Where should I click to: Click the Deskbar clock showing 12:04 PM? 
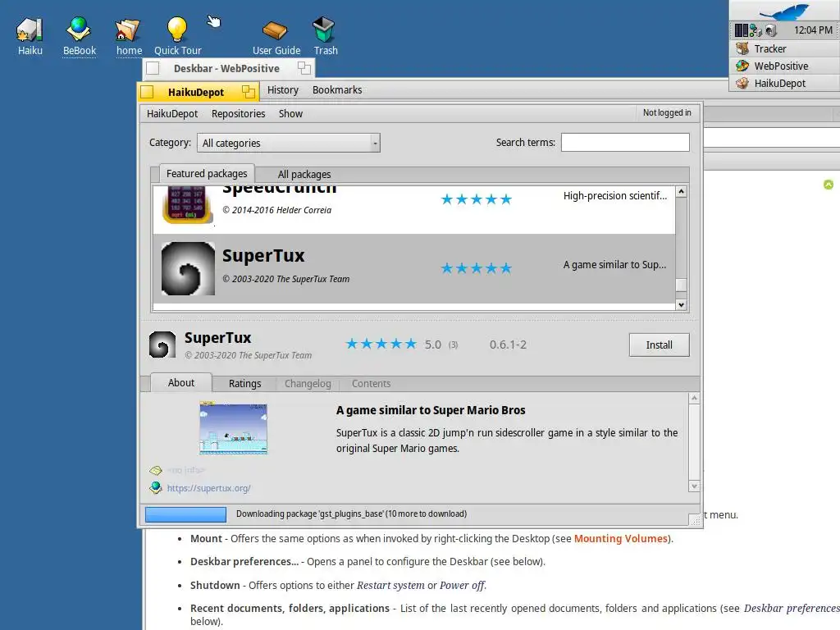(813, 30)
